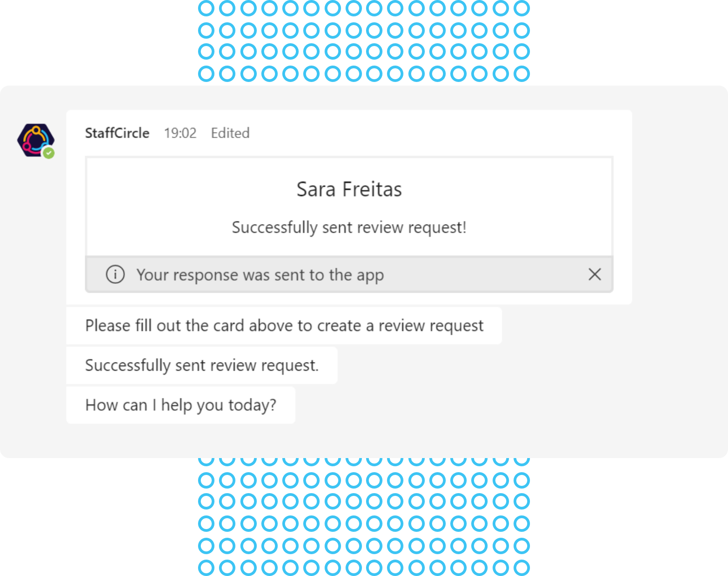Image resolution: width=728 pixels, height=576 pixels.
Task: Click the blue circle pattern above chat
Action: coord(364,41)
